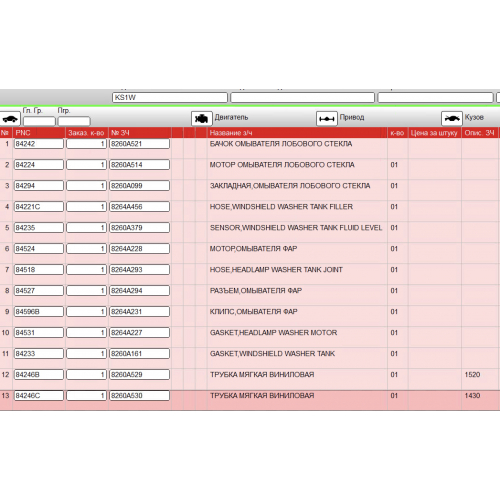Click the Заказ. к-во column header

(x=86, y=133)
